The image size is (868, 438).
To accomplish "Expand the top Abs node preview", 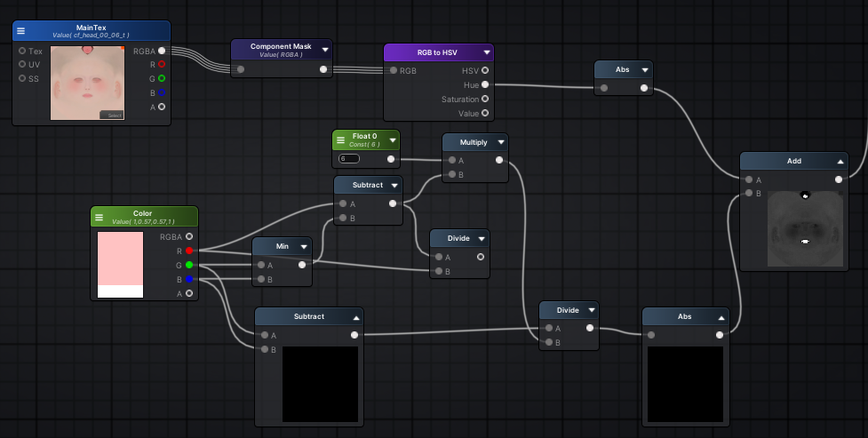I will tap(645, 70).
